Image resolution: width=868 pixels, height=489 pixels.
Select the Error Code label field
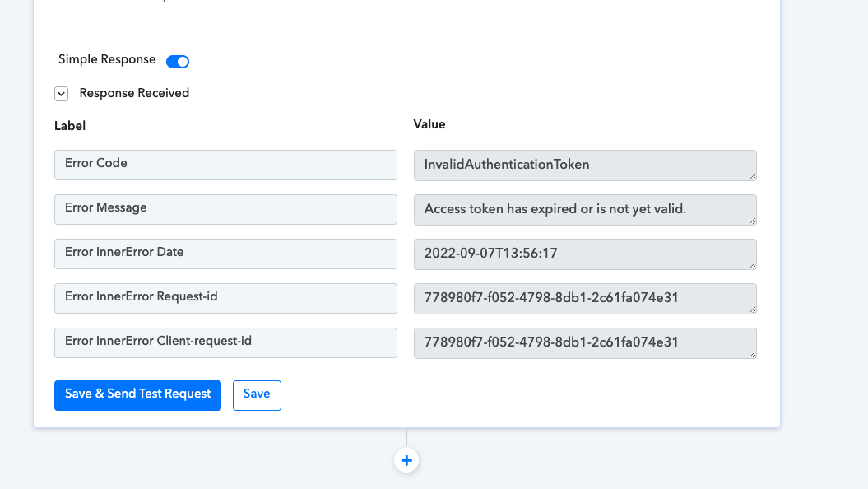[226, 165]
